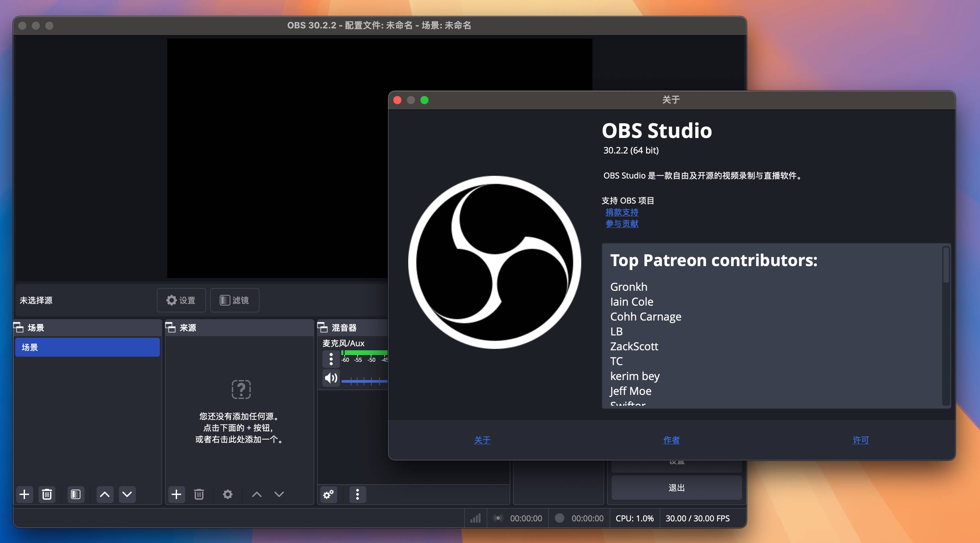The height and width of the screenshot is (543, 980).
Task: Add a new scene with the plus icon
Action: tap(24, 494)
